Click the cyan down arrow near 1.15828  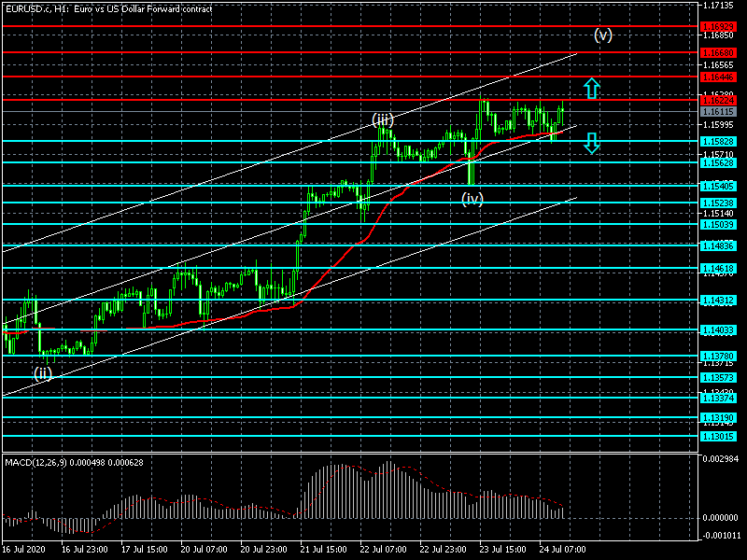click(592, 143)
